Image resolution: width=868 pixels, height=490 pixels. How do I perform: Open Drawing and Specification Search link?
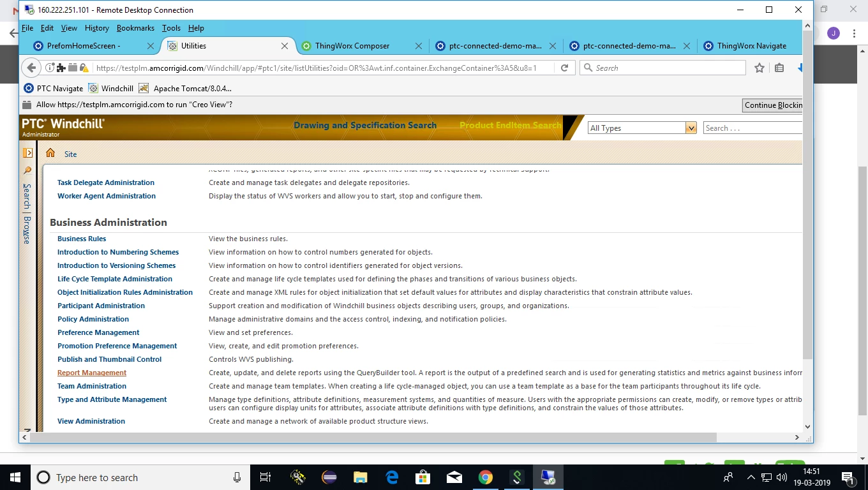point(365,125)
